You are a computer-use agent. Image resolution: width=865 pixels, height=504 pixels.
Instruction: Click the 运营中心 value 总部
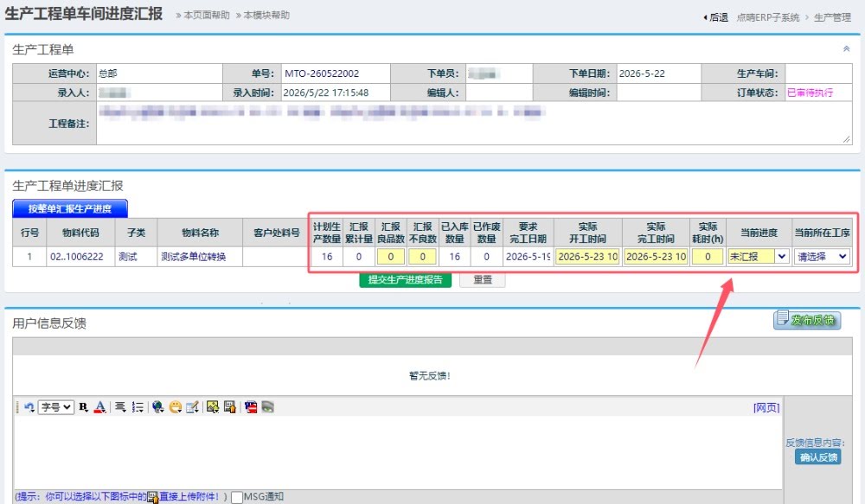point(107,73)
